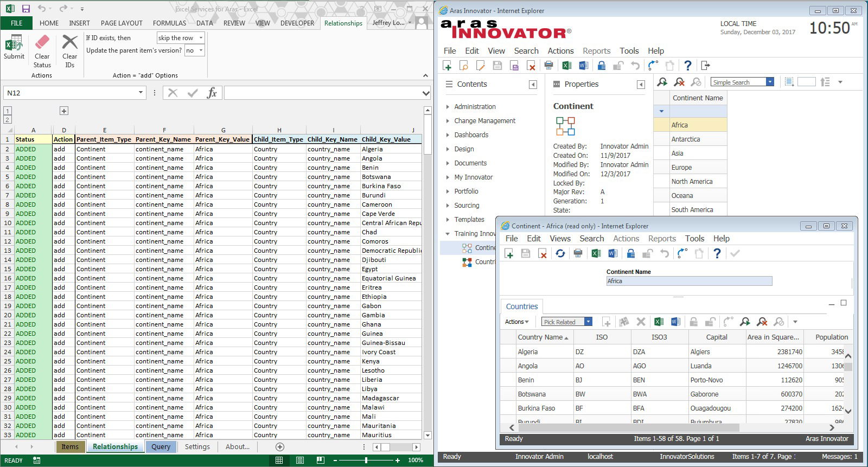Open Tools menu in Aras main window
This screenshot has height=467, width=868.
click(x=629, y=51)
